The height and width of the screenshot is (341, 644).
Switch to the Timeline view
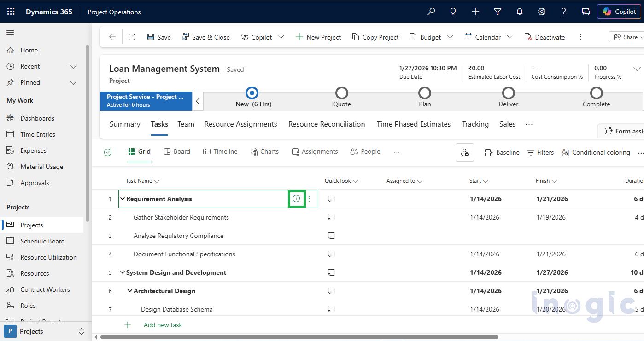pyautogui.click(x=220, y=151)
